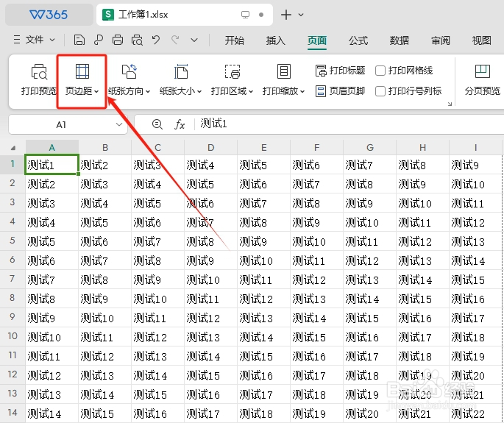Select cell I1 containing 测试9
Screen dimensions: 504x423
476,165
